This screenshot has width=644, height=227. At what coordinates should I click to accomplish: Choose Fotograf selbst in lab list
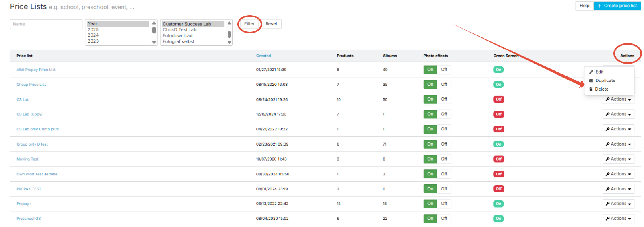(179, 41)
